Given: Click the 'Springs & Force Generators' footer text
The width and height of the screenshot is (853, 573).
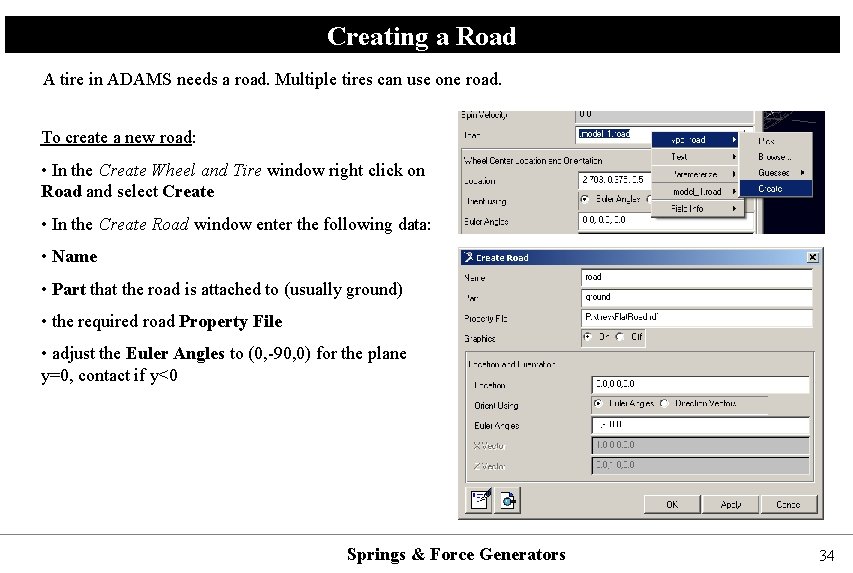Looking at the screenshot, I should (x=456, y=554).
